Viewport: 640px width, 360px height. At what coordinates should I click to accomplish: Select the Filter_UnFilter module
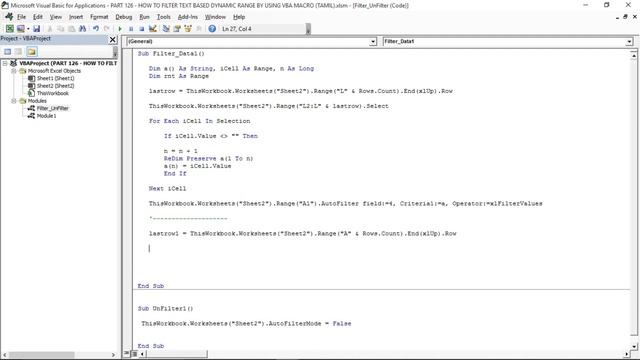pos(53,108)
